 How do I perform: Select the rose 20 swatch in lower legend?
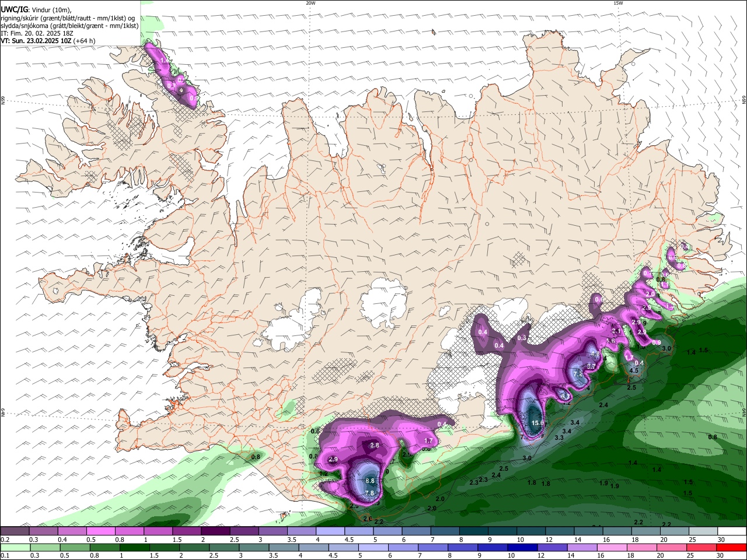(672, 547)
